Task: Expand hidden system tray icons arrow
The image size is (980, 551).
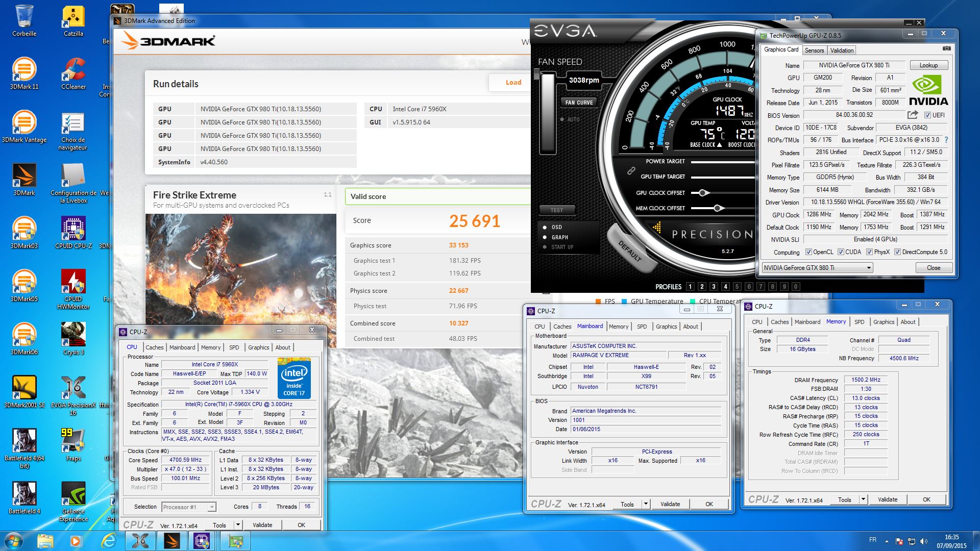Action: coord(887,541)
